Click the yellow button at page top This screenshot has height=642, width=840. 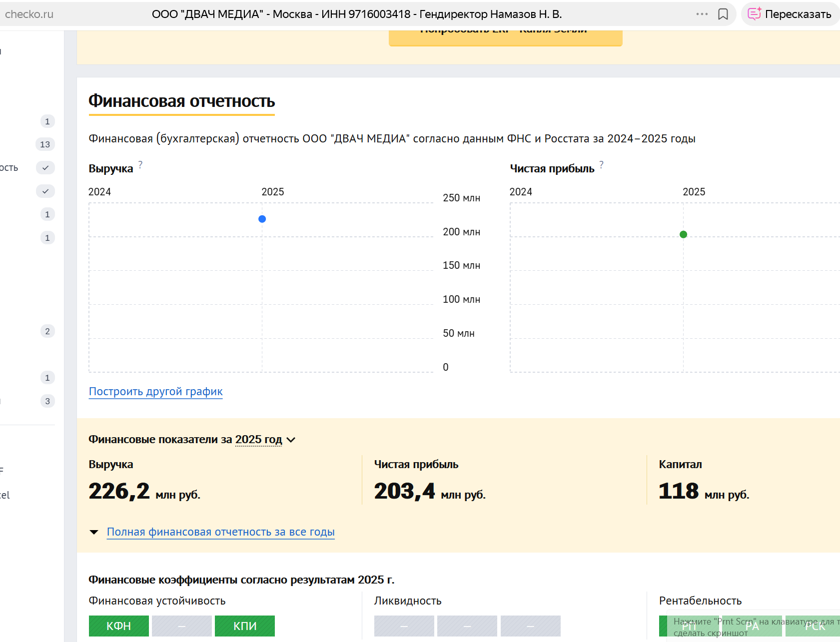pos(505,37)
